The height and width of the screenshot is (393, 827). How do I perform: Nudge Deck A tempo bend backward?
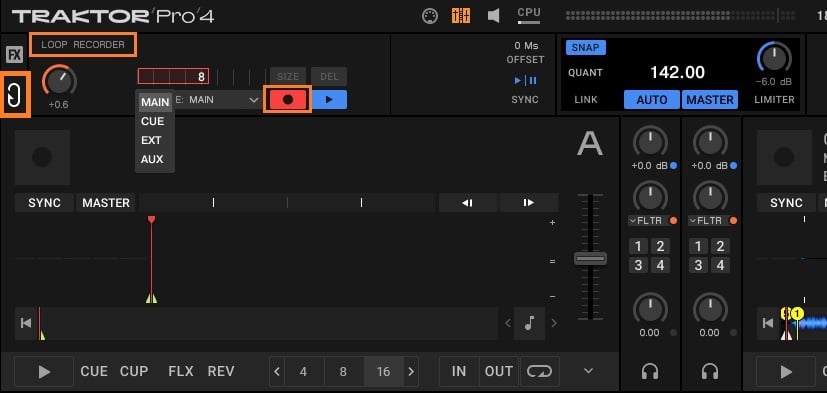pyautogui.click(x=468, y=203)
